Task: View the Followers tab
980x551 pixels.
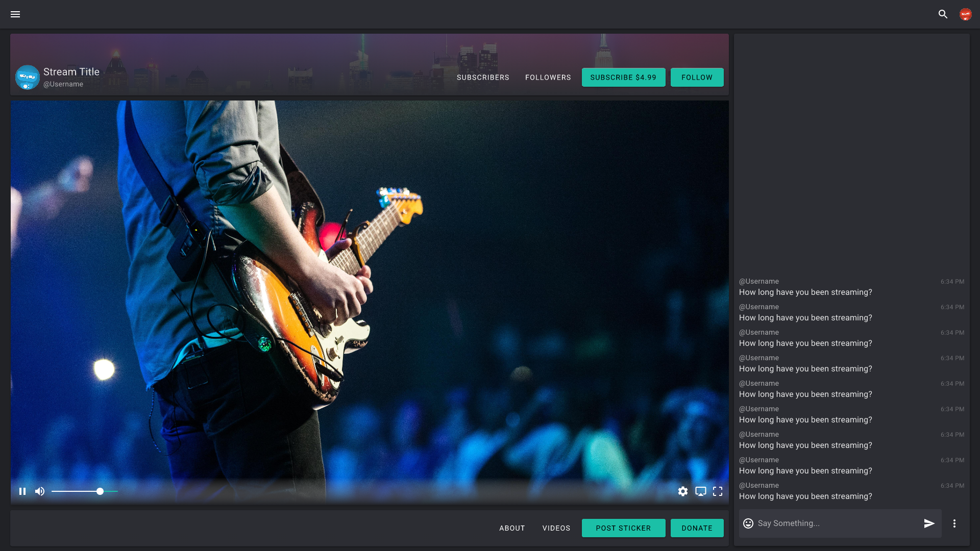Action: (548, 78)
